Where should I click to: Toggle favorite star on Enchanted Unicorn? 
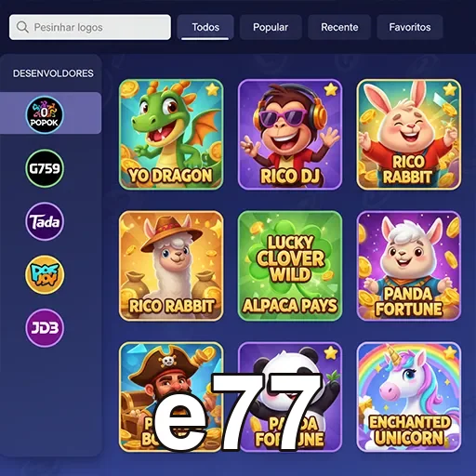(450, 352)
